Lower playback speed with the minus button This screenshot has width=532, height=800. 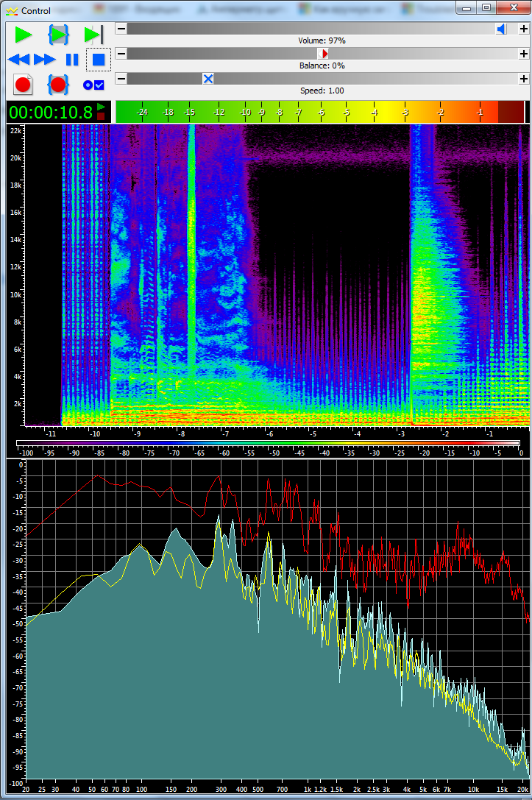coord(121,79)
